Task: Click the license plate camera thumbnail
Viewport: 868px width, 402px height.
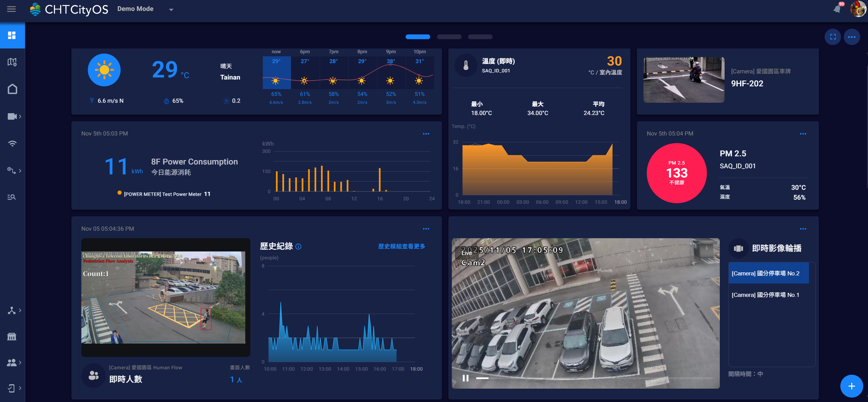Action: click(684, 80)
